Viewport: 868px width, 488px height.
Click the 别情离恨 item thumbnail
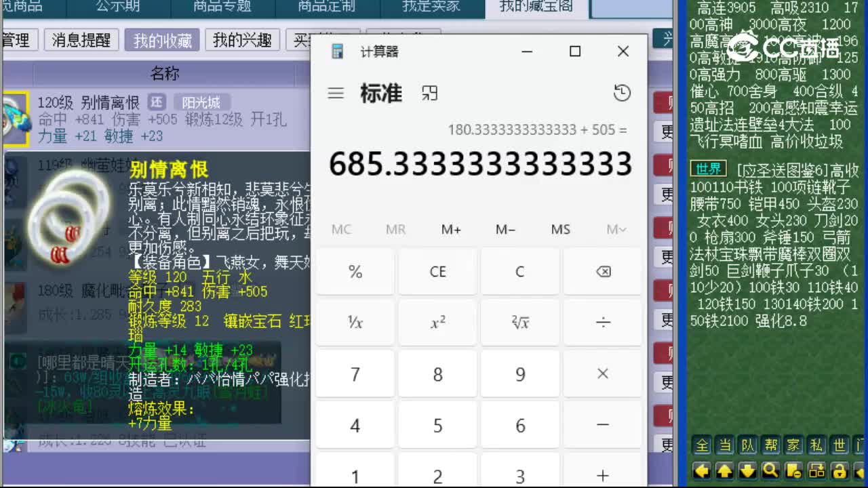point(15,119)
